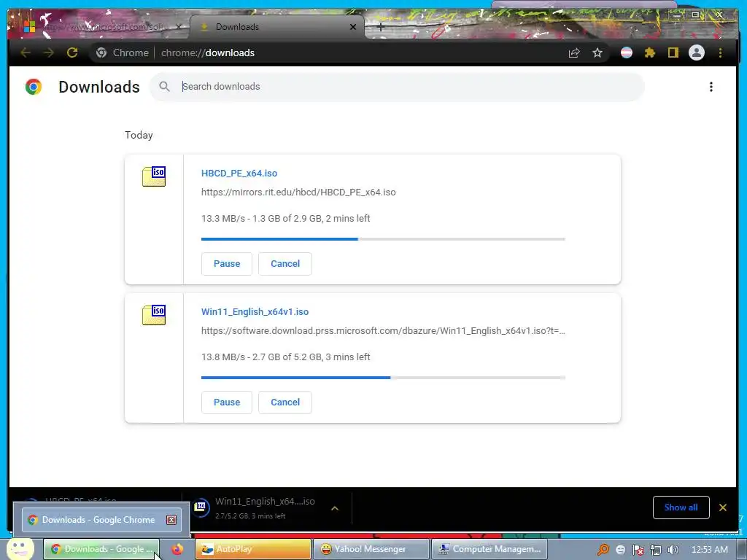Open the Win11_English_x64v1.iso file link
The width and height of the screenshot is (747, 560).
255,312
